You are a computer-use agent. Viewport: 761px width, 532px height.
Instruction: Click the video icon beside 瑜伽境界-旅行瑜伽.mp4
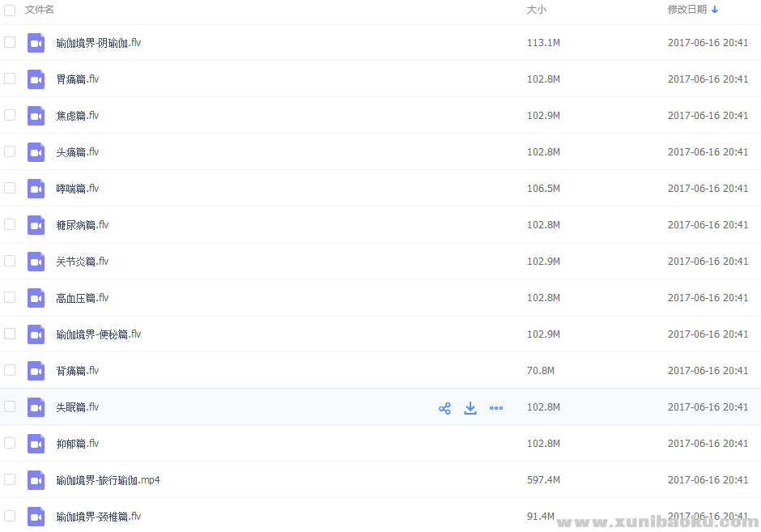36,479
